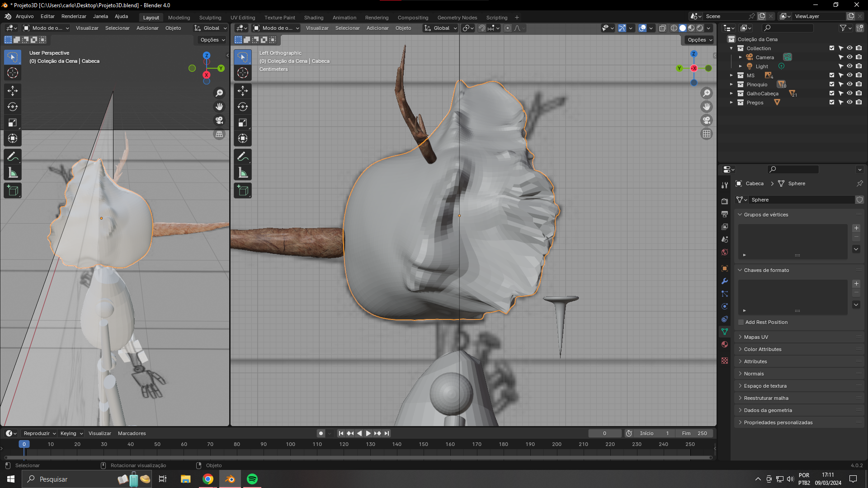Select the Annotate tool in right viewport
The width and height of the screenshot is (868, 488).
243,157
